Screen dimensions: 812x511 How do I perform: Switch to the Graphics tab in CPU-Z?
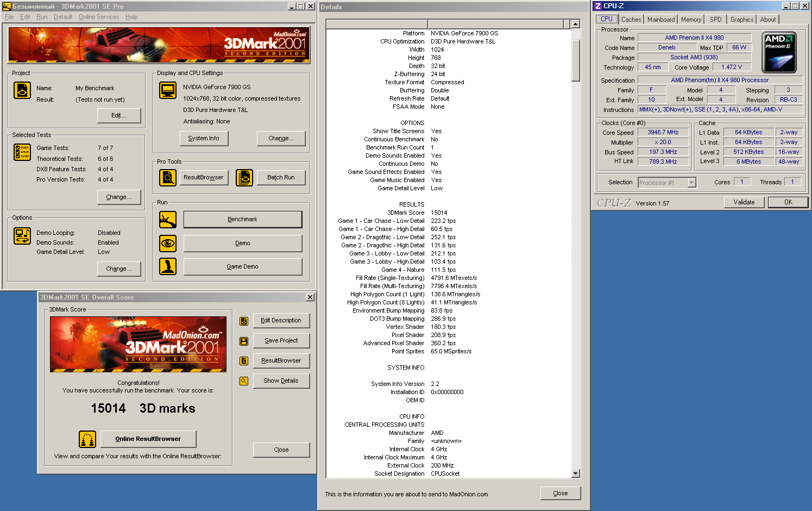coord(742,20)
